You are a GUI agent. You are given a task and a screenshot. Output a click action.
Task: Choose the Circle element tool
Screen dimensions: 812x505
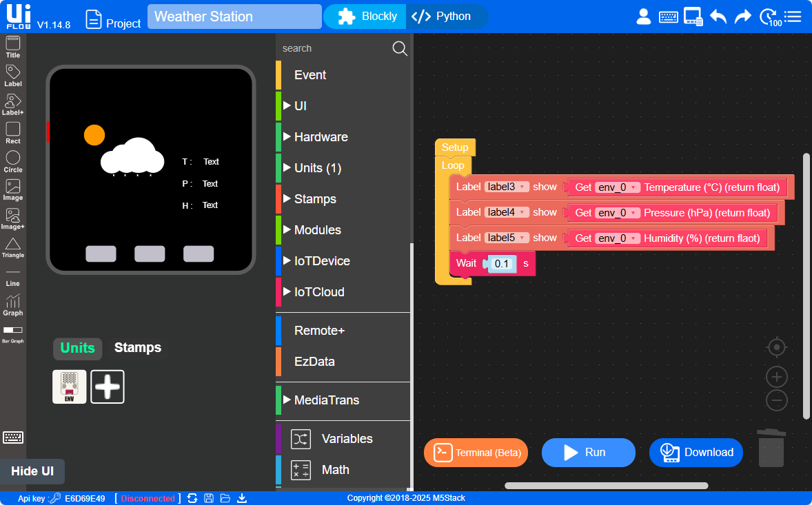(x=13, y=162)
